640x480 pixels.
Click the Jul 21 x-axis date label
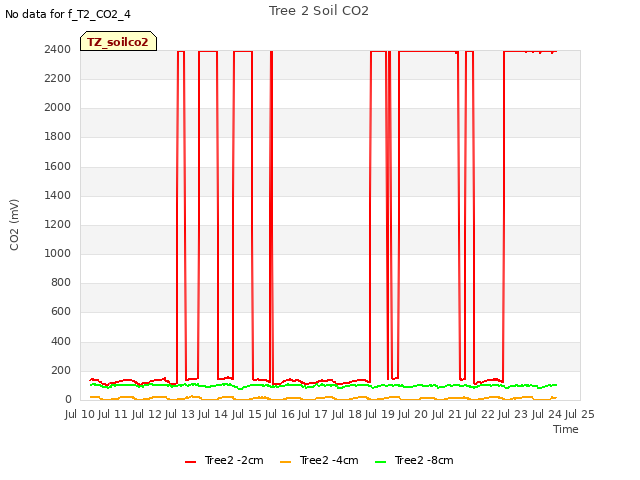(x=447, y=414)
